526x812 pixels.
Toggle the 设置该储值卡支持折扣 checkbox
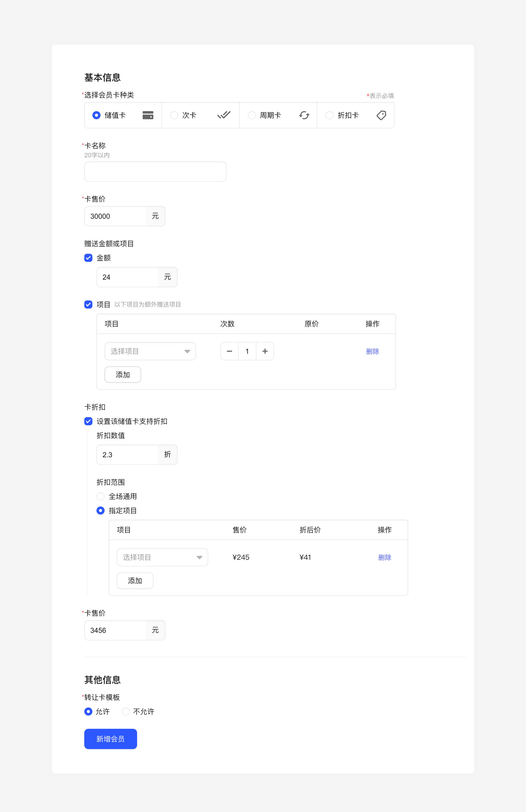coord(88,421)
